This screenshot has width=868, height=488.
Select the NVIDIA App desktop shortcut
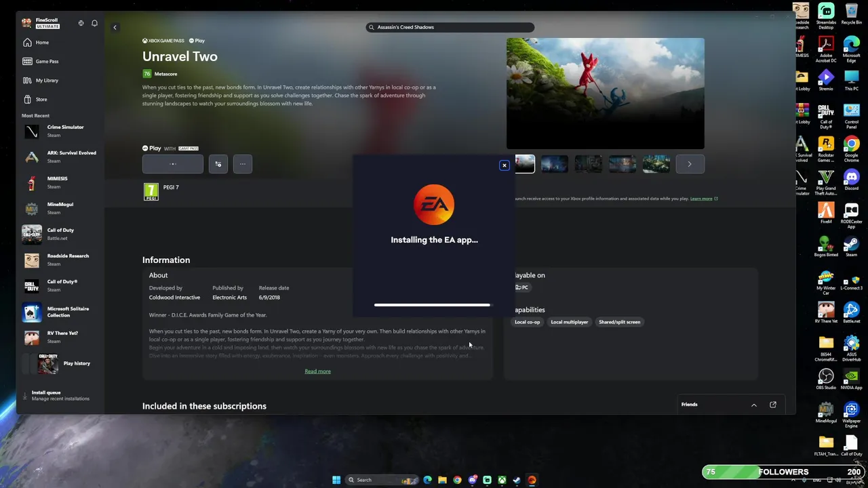coord(851,380)
